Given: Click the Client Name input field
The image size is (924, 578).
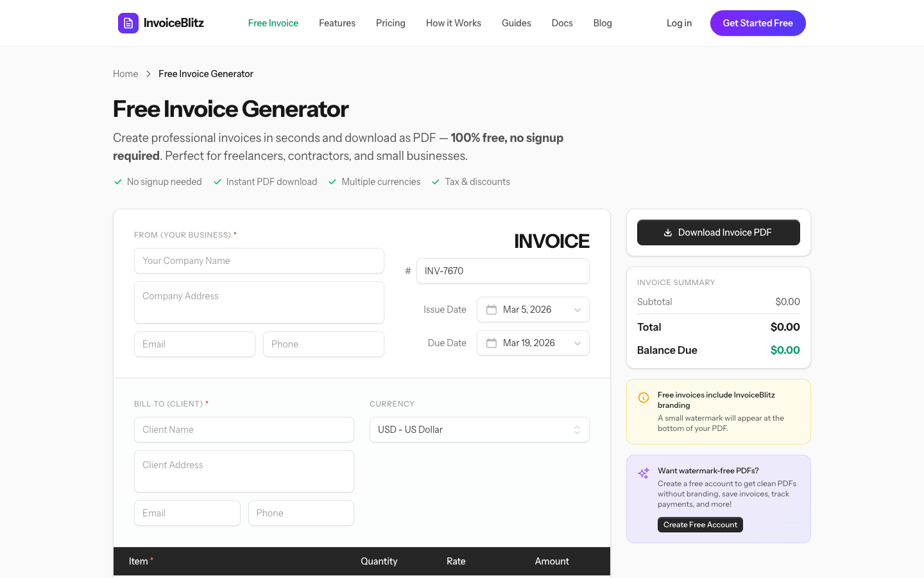Looking at the screenshot, I should (x=244, y=429).
